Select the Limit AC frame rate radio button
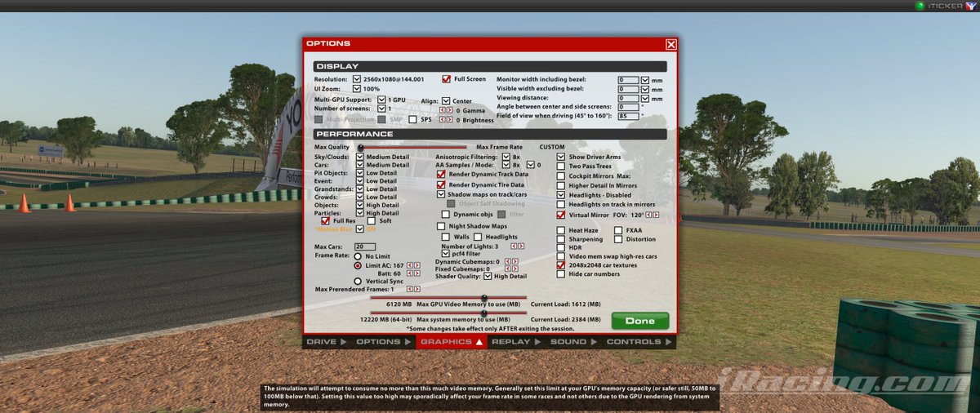This screenshot has height=413, width=980. (358, 265)
